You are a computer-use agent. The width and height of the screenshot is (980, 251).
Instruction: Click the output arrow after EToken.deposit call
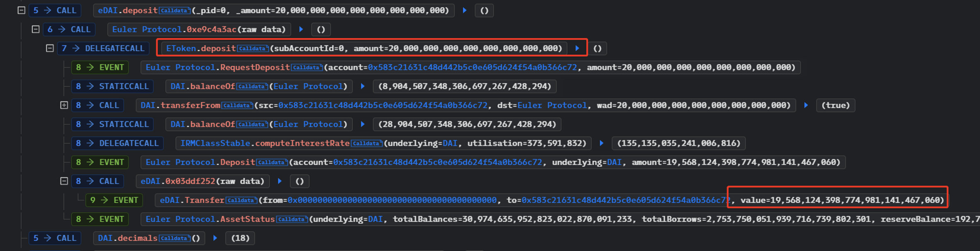pos(577,48)
